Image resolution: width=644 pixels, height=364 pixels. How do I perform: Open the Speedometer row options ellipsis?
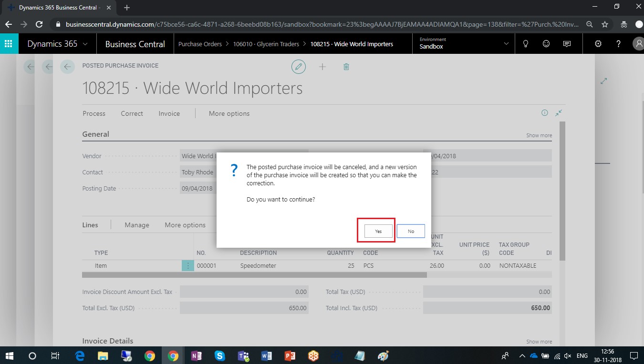(188, 266)
